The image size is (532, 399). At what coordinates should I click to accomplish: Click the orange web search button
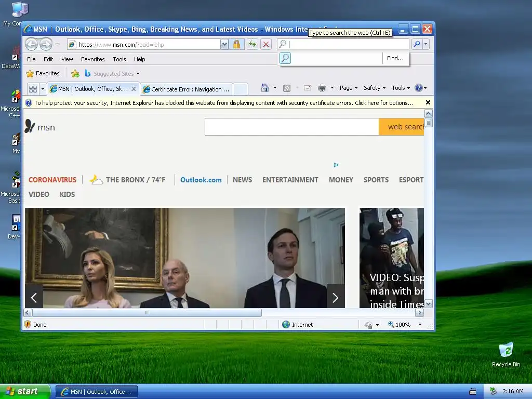coord(402,127)
